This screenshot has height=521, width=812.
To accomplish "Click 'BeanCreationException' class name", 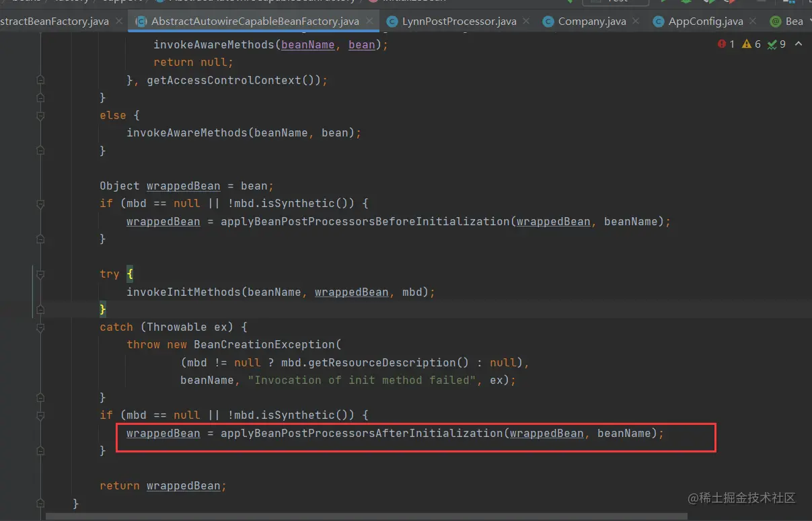I will coord(264,344).
